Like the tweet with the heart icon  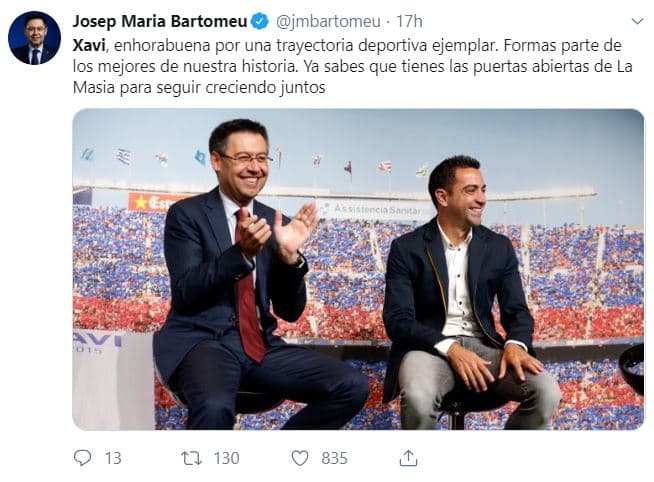[x=300, y=457]
